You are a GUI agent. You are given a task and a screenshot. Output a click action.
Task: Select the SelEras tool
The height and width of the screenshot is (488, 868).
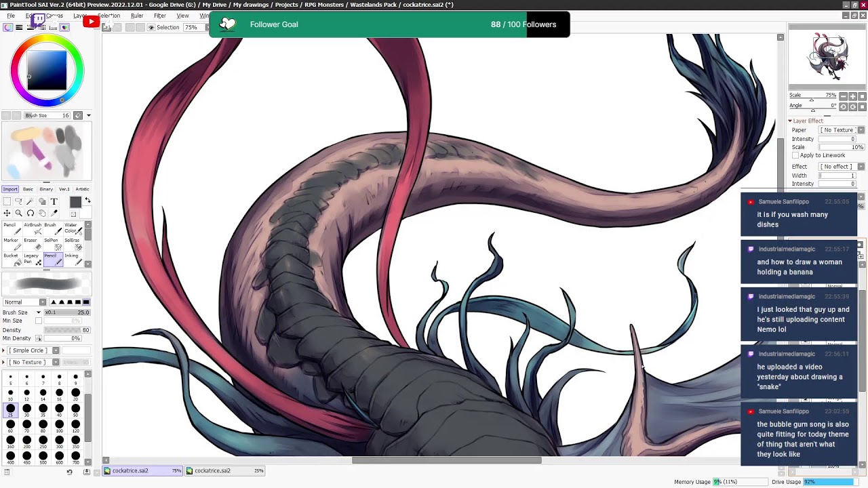72,243
